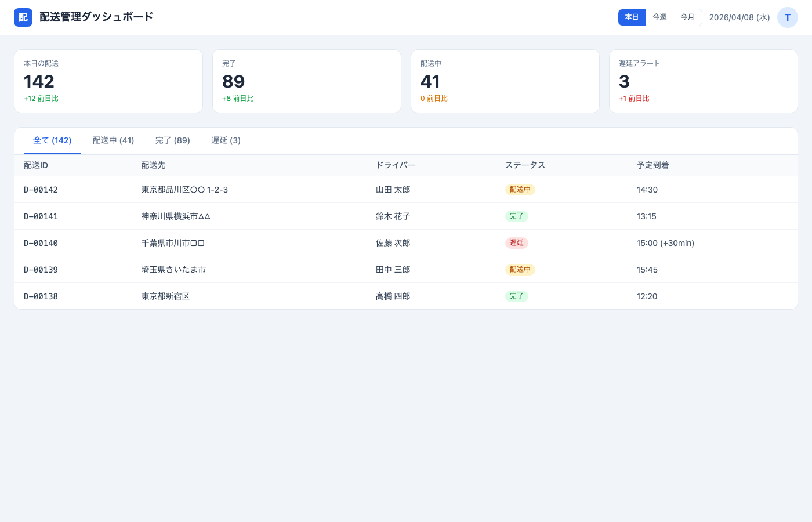Select delivery ID D-00140
Image resolution: width=812 pixels, height=522 pixels.
tap(41, 243)
